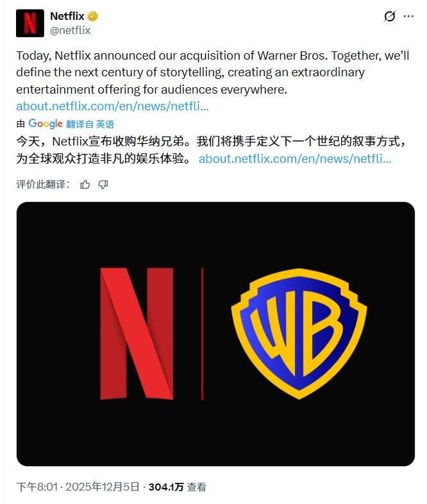Open the about.netflix.com link in English text
This screenshot has width=427, height=504.
[x=112, y=106]
